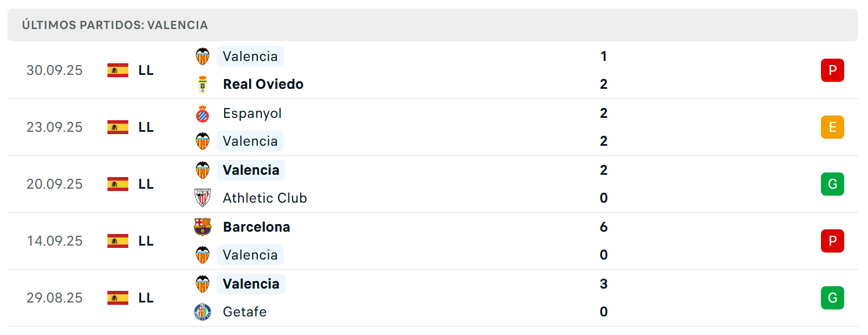Open the Barcelona team link

(257, 227)
